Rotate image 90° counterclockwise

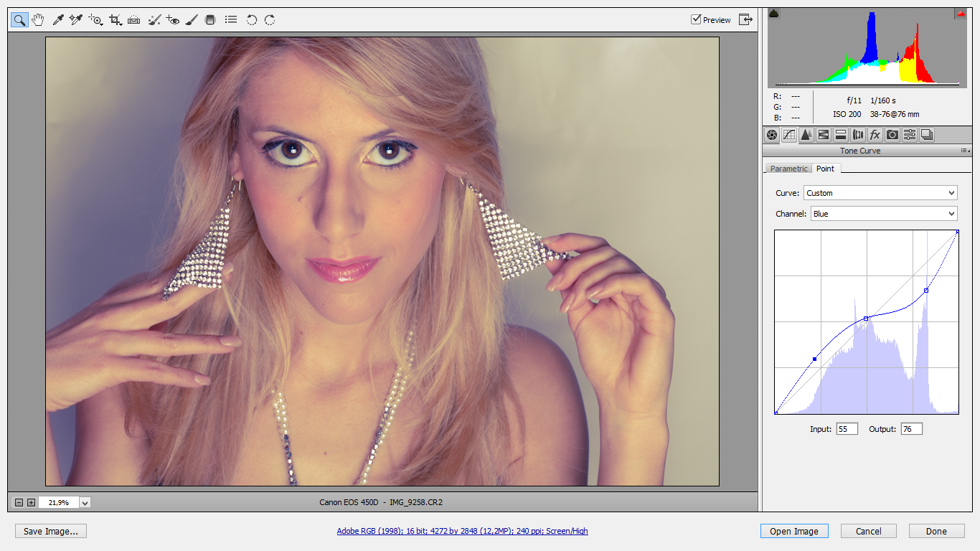pyautogui.click(x=251, y=20)
